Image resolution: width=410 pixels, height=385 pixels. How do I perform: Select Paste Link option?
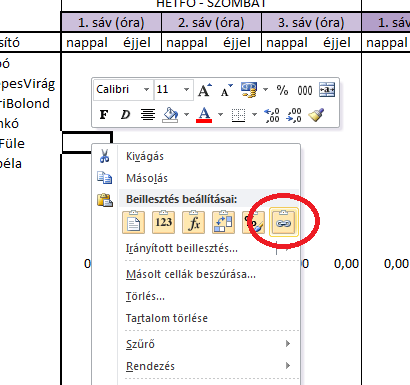pyautogui.click(x=283, y=222)
